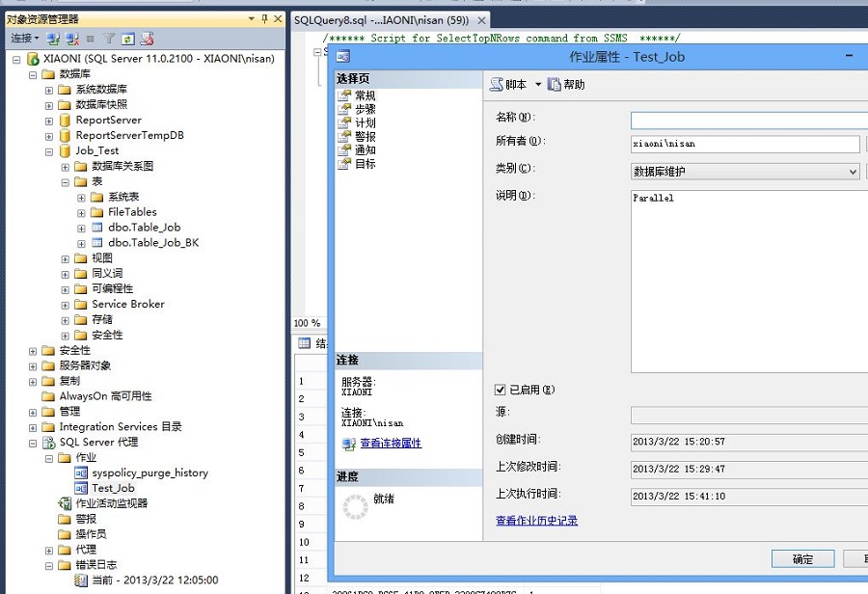Click the 脚本 script icon in dialog toolbar
The image size is (868, 594).
point(497,85)
